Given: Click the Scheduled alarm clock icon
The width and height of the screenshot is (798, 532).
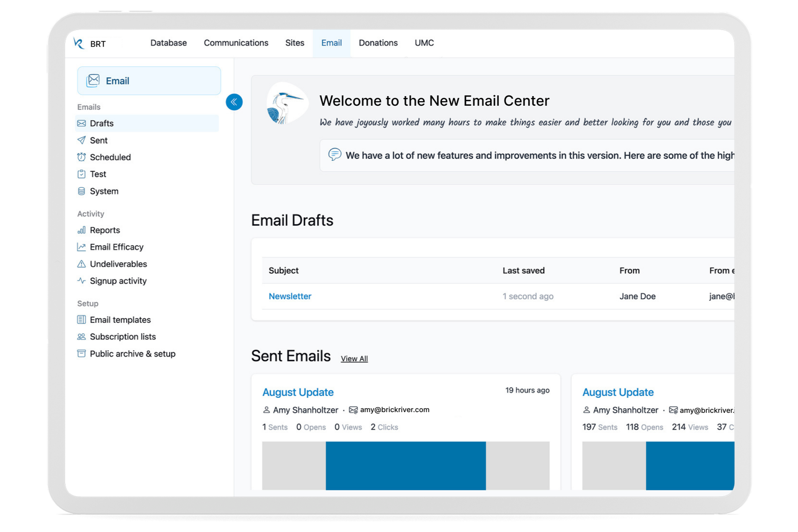Looking at the screenshot, I should pyautogui.click(x=81, y=157).
